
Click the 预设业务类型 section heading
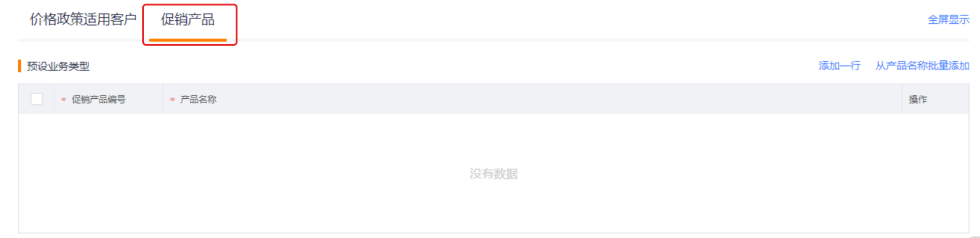(x=58, y=66)
